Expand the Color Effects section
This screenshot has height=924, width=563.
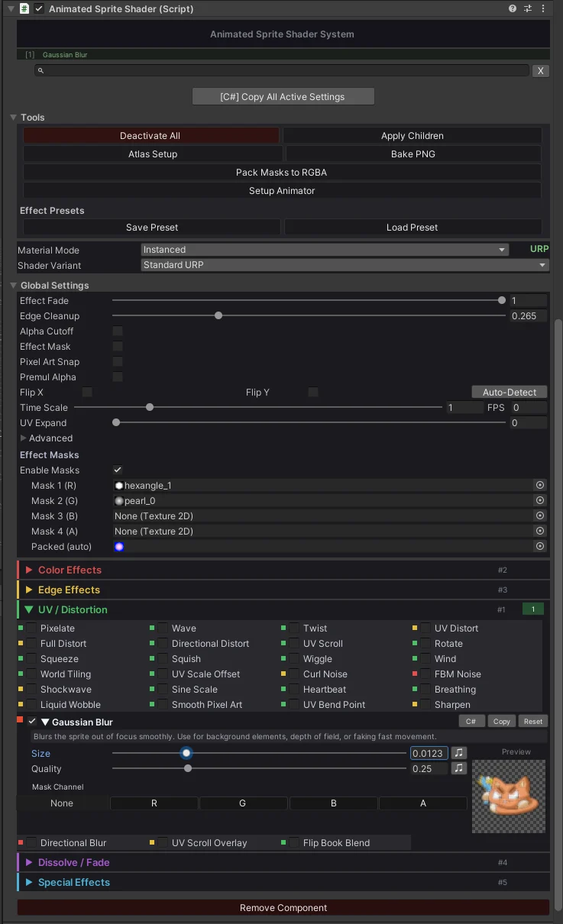(29, 570)
